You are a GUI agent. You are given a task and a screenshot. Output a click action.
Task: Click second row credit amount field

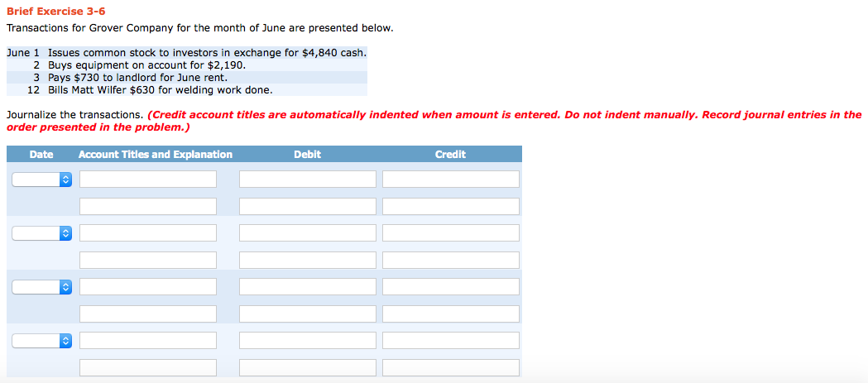coord(451,206)
